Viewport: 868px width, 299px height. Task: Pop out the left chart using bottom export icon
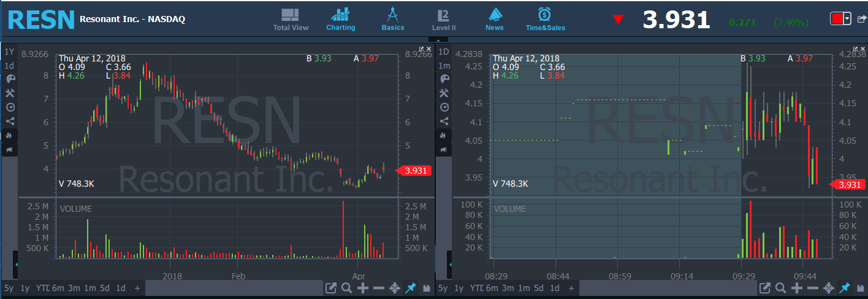[x=331, y=288]
